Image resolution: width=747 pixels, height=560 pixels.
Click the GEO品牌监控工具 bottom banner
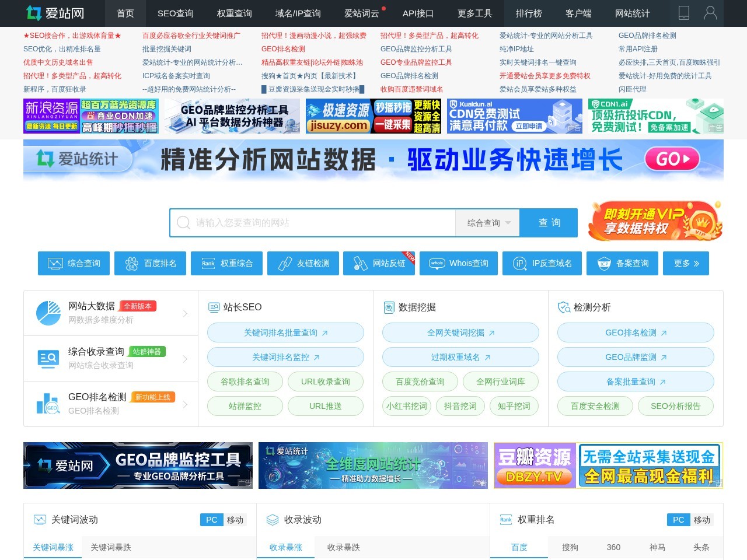tap(138, 466)
